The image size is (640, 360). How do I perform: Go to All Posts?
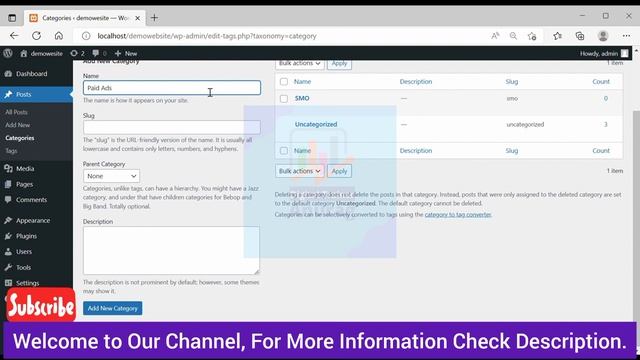tap(16, 112)
